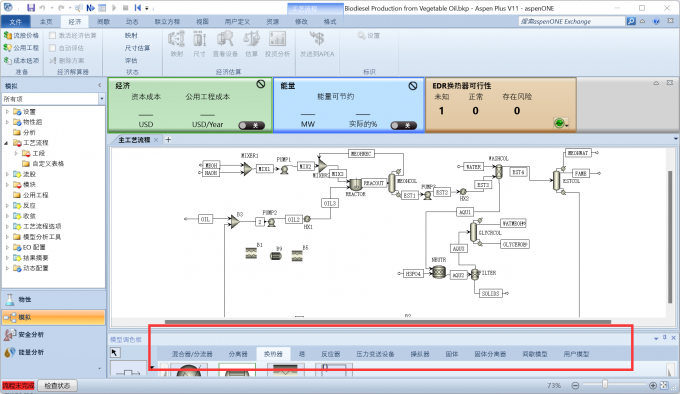
Task: Zoom out with the minus button
Action: [575, 385]
